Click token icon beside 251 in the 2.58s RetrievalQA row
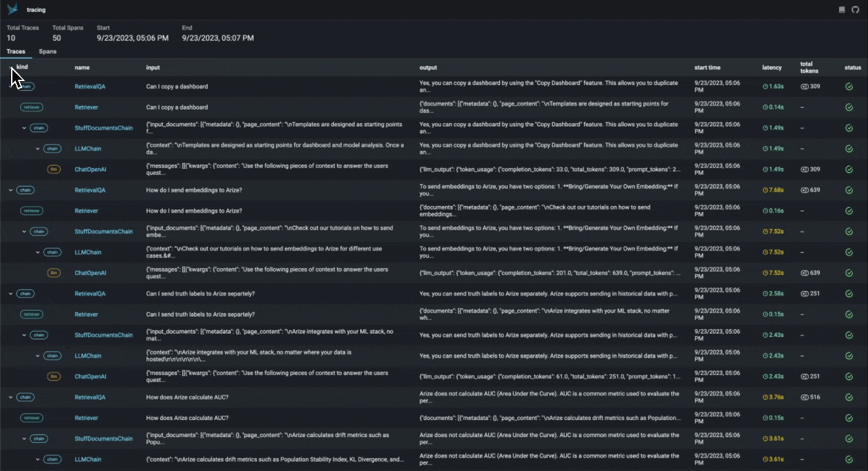Viewport: 868px width, 471px height. tap(804, 294)
